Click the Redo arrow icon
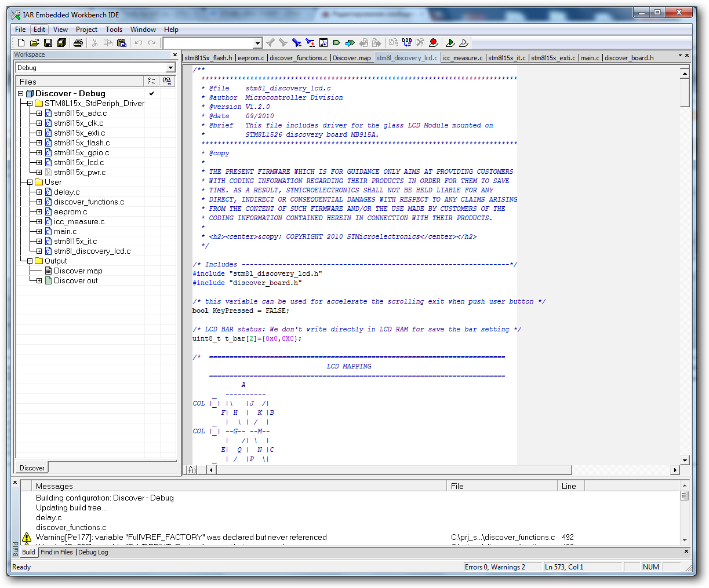 click(152, 43)
